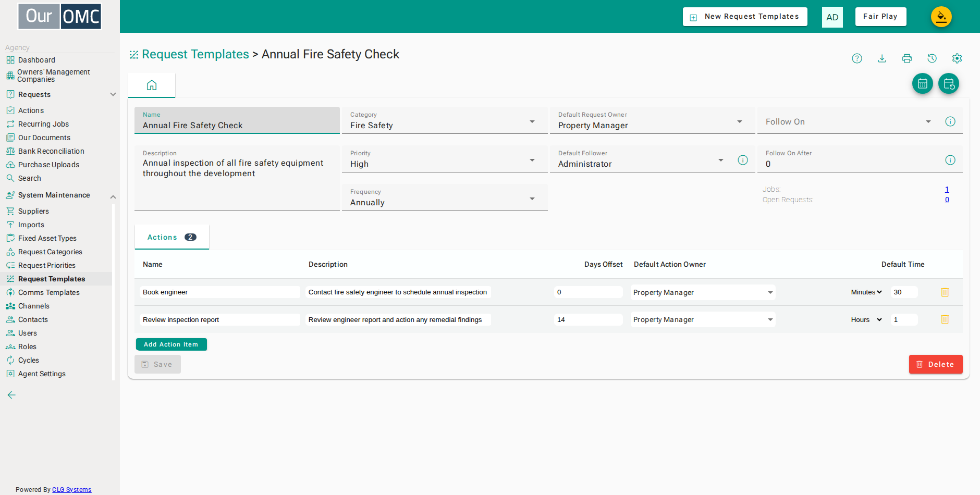Open Request Priorities
980x495 pixels.
[47, 265]
